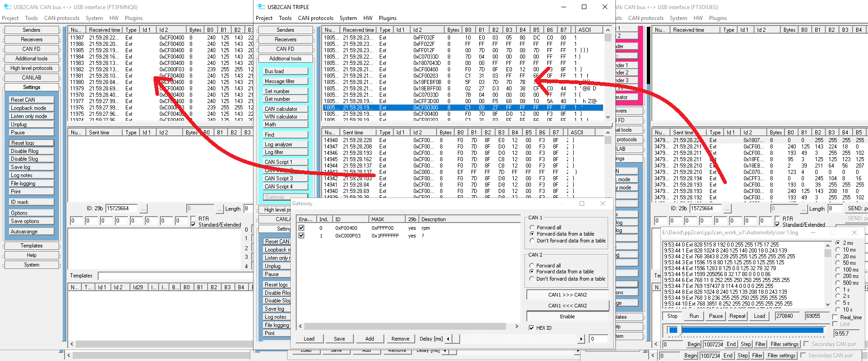The width and height of the screenshot is (868, 361).
Task: Click scroll-up arrow of center sent table
Action: (x=608, y=133)
